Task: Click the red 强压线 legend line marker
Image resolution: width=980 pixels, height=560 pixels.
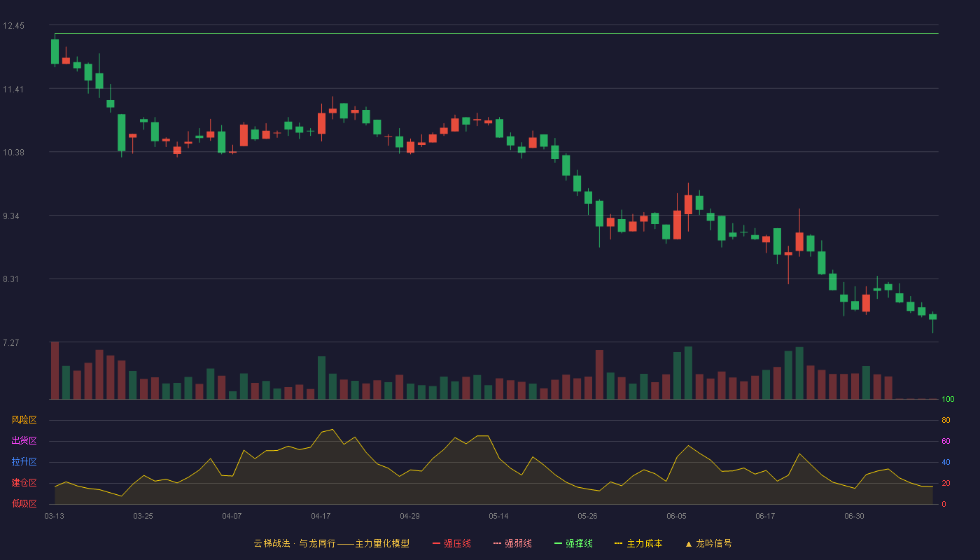Action: [436, 543]
